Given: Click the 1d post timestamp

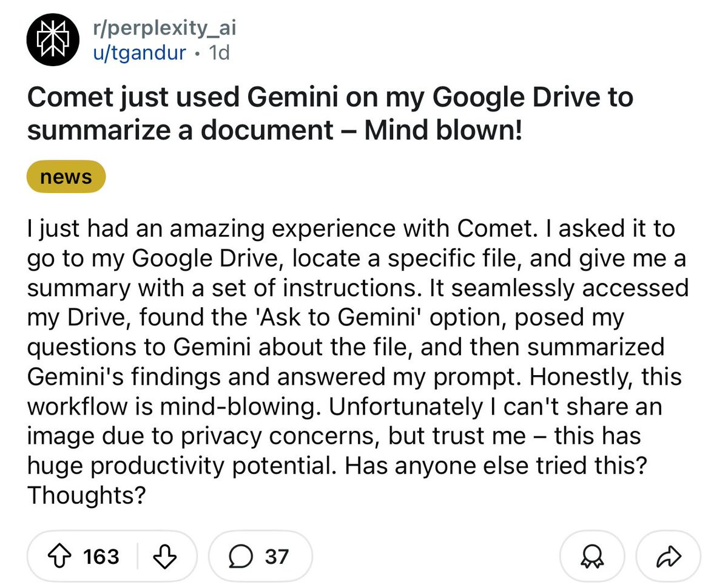Looking at the screenshot, I should pyautogui.click(x=218, y=53).
